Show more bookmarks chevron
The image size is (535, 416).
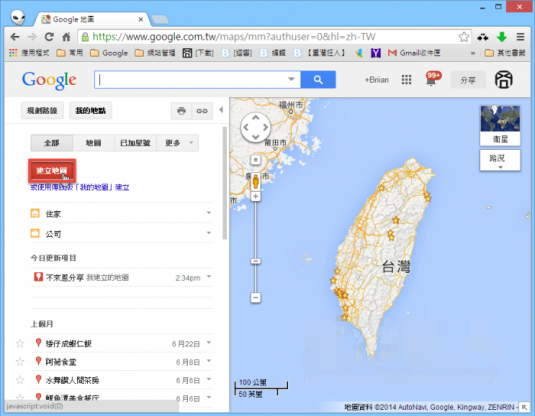(x=473, y=53)
